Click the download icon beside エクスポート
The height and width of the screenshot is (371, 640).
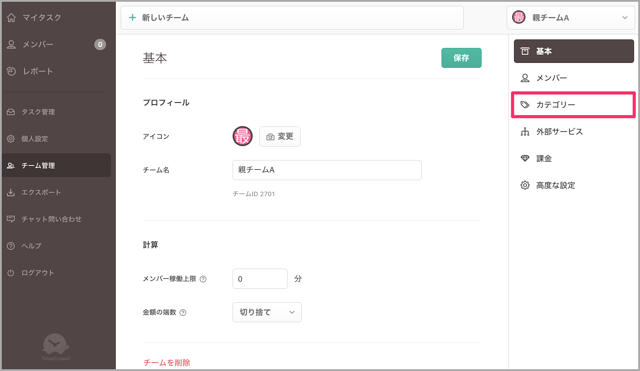11,192
